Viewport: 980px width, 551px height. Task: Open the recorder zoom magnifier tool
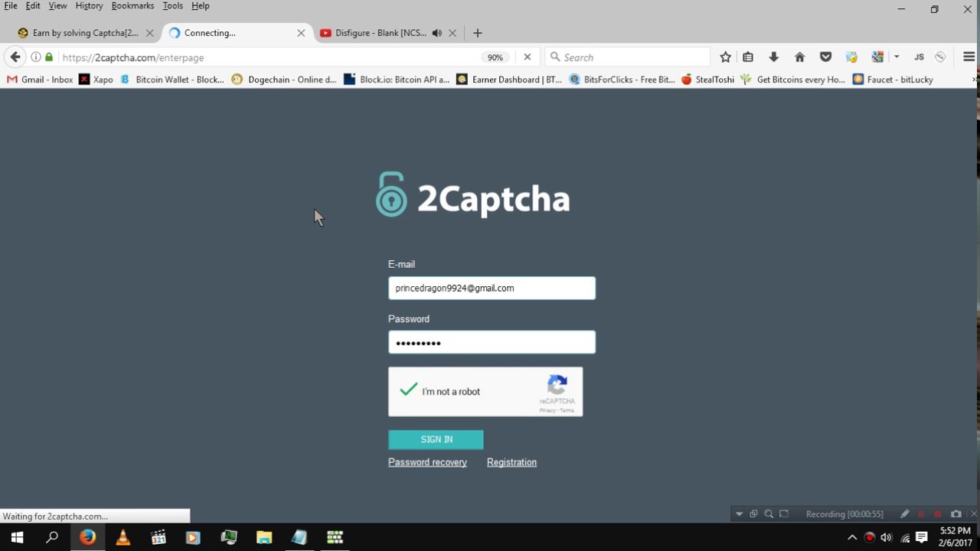(x=769, y=514)
